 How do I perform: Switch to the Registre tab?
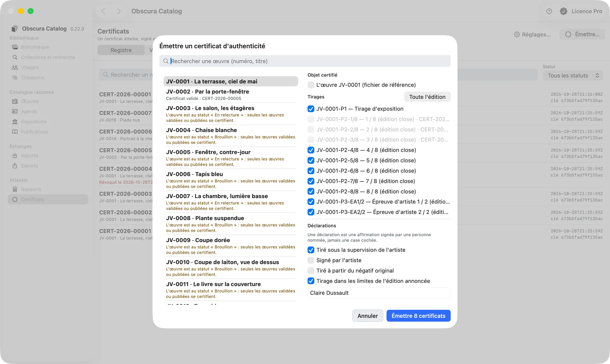pos(121,50)
